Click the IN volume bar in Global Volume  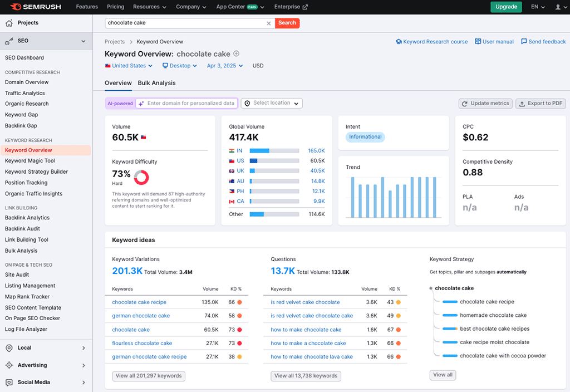pos(274,150)
